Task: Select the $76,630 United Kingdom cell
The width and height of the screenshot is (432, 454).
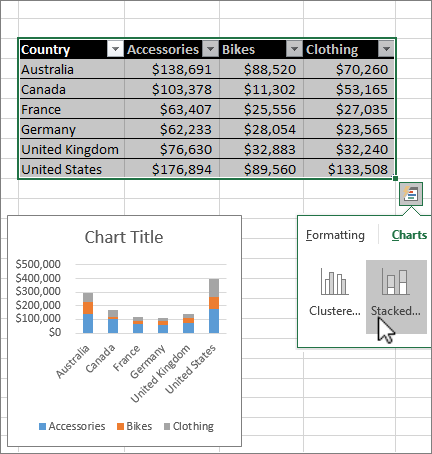Action: [172, 149]
